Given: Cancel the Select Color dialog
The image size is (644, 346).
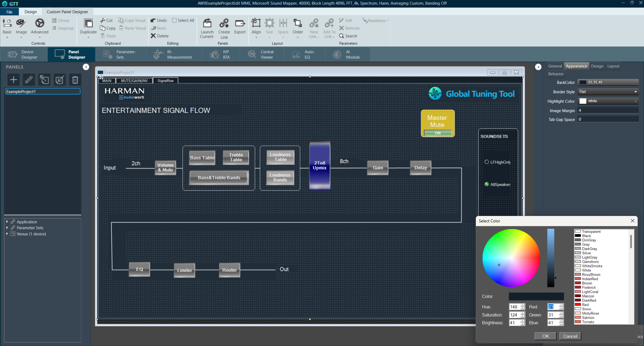Looking at the screenshot, I should 570,336.
